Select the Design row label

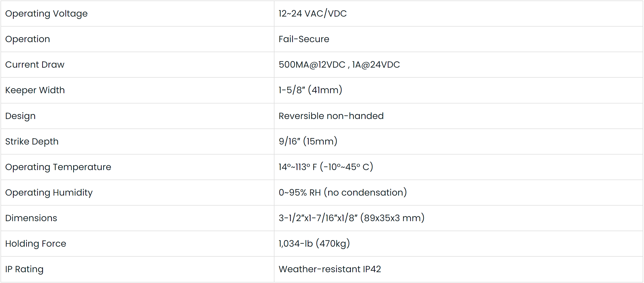pos(20,116)
